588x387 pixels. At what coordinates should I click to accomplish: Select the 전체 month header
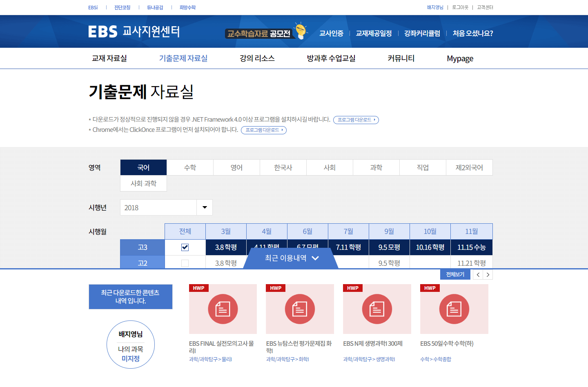(x=185, y=231)
